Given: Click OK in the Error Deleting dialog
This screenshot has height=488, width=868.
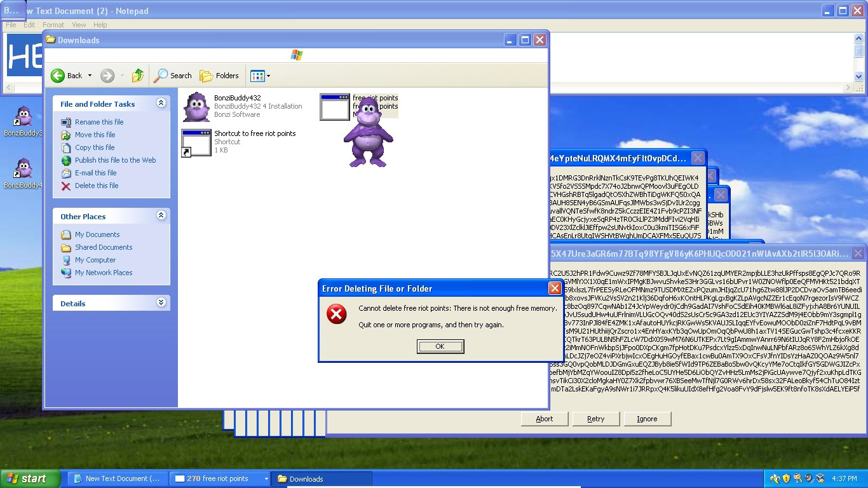Looking at the screenshot, I should 440,346.
